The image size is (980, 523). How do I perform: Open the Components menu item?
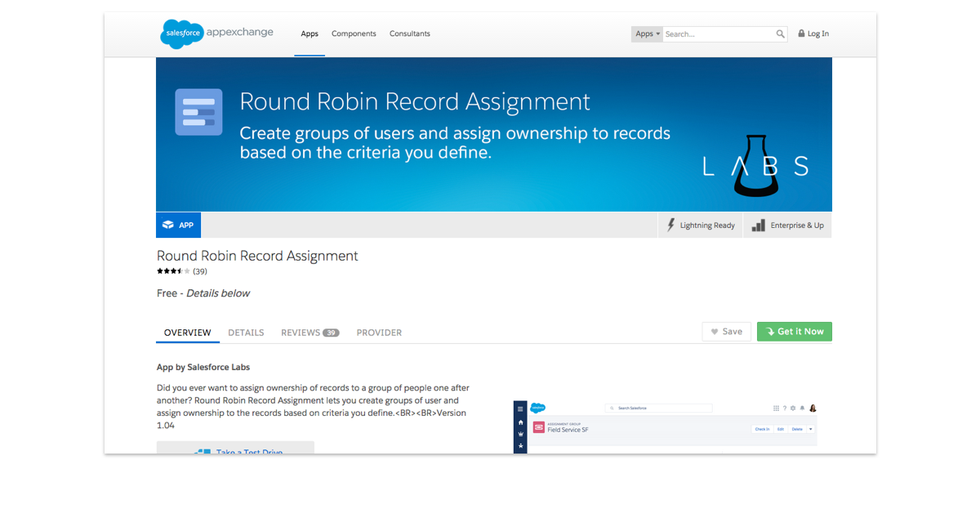coord(354,34)
